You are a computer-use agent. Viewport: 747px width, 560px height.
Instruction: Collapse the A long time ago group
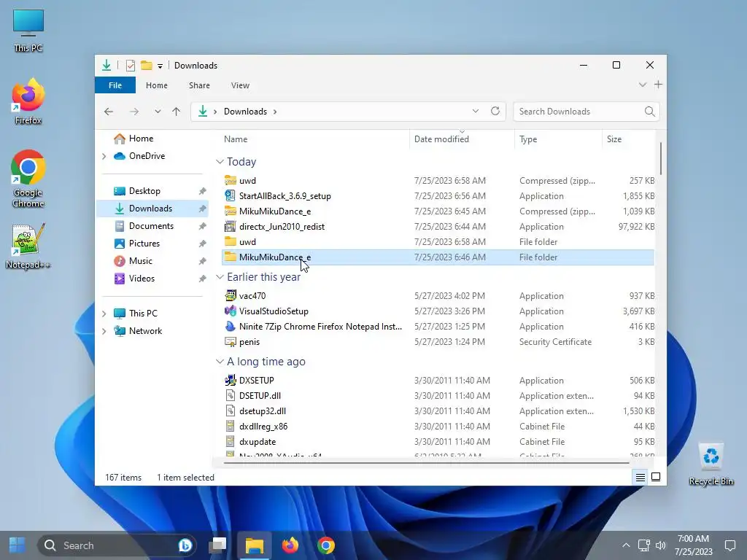point(220,362)
